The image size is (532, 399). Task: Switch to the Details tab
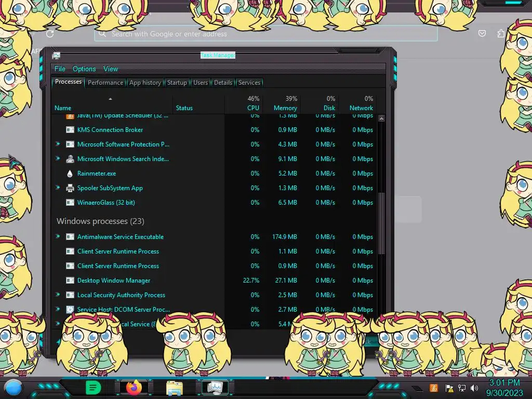[223, 83]
